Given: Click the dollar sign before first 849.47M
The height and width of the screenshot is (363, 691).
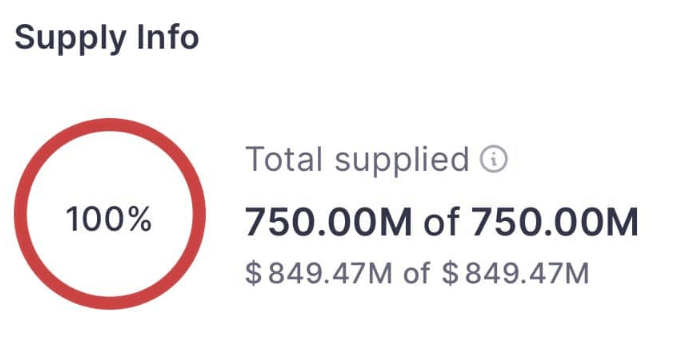Looking at the screenshot, I should (x=253, y=273).
